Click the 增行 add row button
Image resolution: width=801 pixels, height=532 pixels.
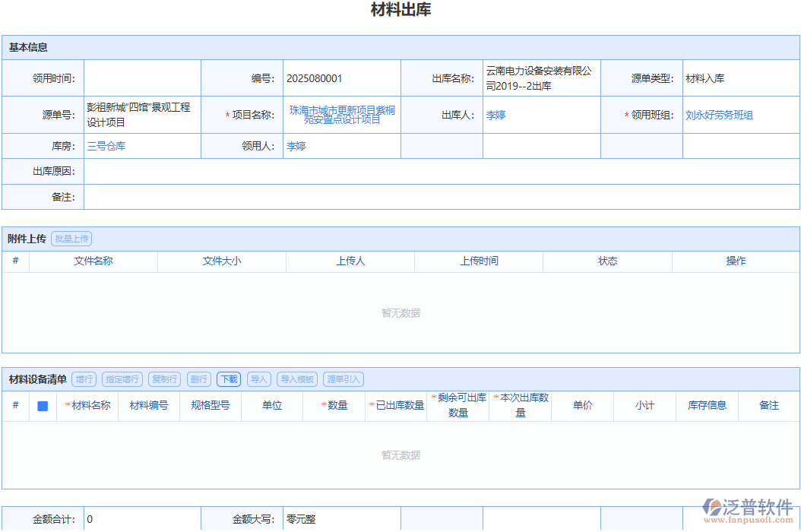pos(83,379)
